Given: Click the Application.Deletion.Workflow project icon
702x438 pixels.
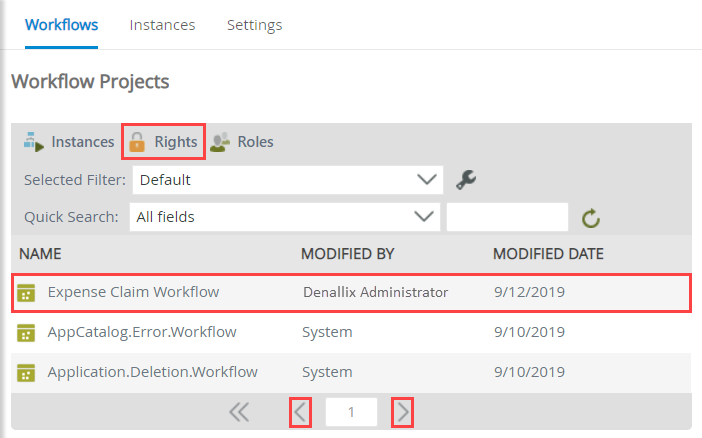Looking at the screenshot, I should [x=27, y=372].
